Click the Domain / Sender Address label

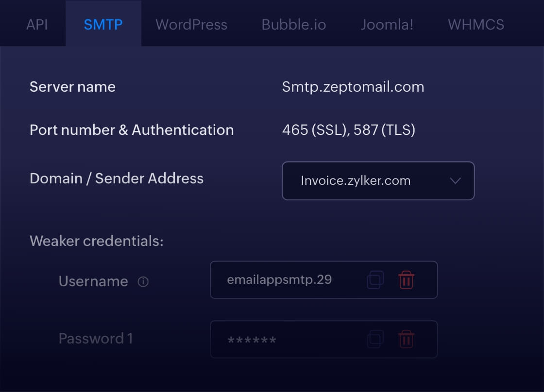(117, 179)
